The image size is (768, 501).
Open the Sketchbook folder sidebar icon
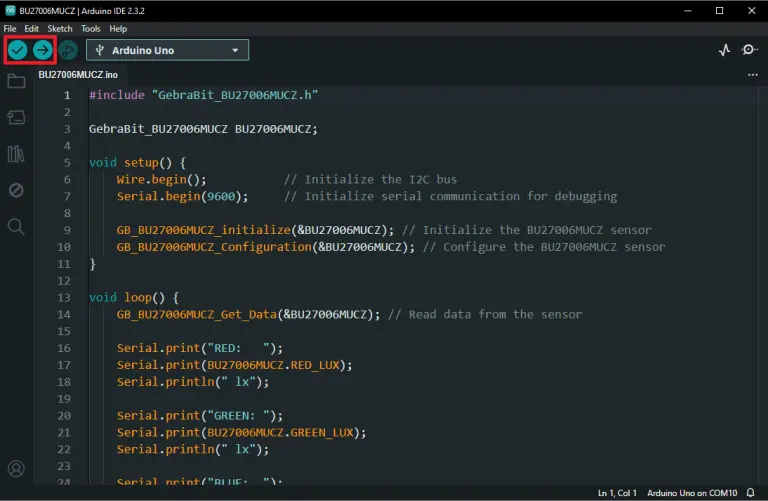[x=16, y=81]
